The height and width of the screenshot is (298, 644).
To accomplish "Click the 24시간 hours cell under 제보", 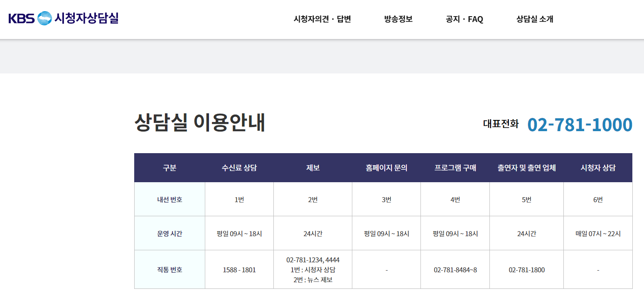I will pyautogui.click(x=313, y=233).
